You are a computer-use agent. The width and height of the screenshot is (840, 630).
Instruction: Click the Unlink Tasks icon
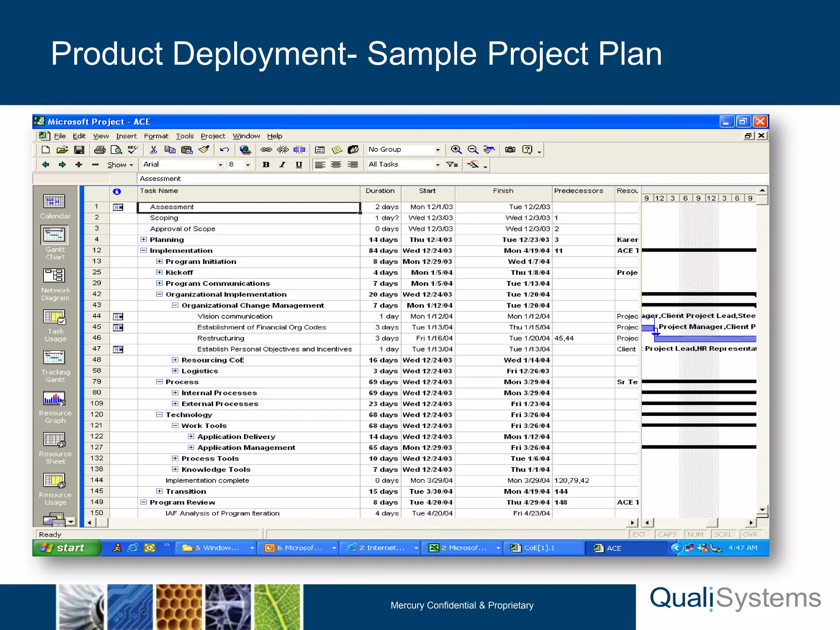click(283, 150)
